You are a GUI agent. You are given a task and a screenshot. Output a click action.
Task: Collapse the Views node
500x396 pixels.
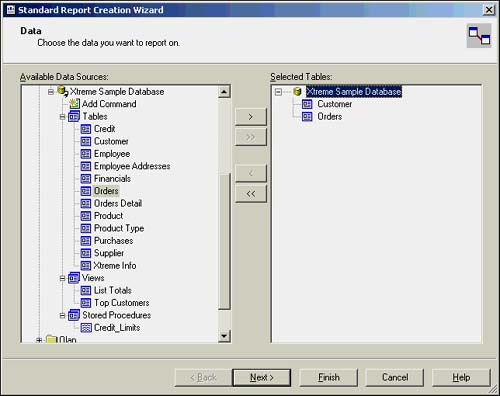(x=62, y=278)
